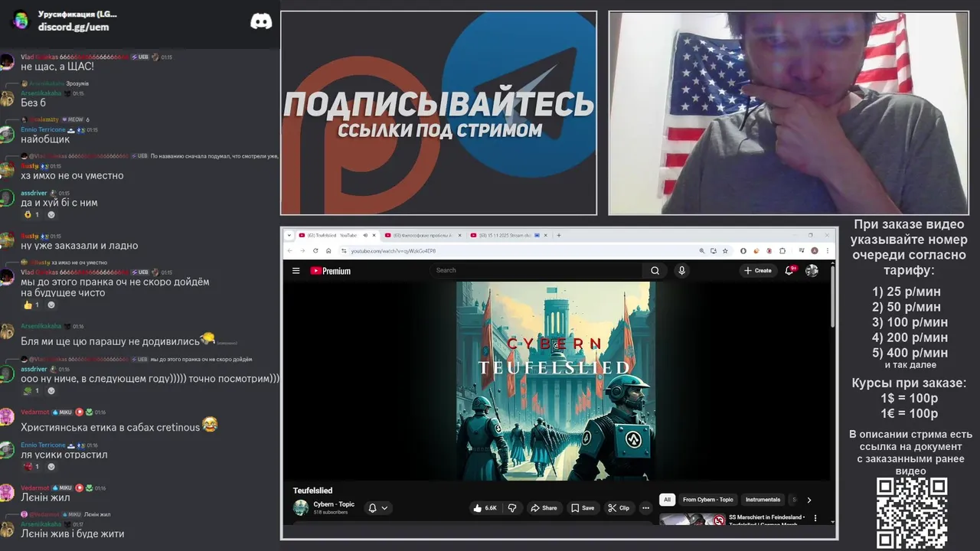Screen dimensions: 980x551
Task: Click message 'не щас, а ЩАС!'
Action: [57, 67]
